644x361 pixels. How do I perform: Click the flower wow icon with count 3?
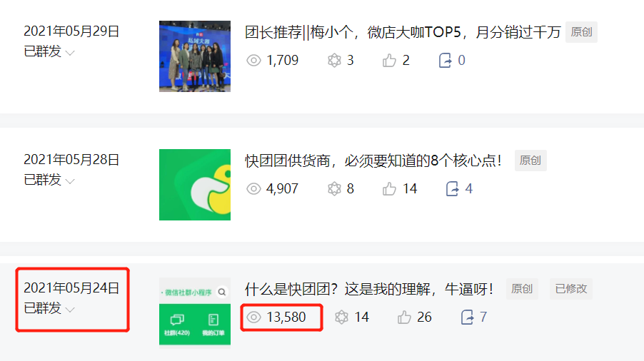pyautogui.click(x=334, y=61)
